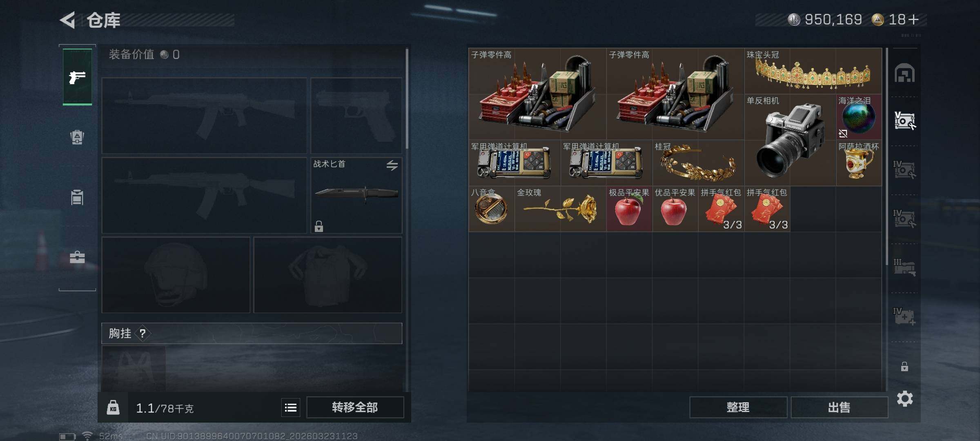Click the 出售 sell button
This screenshot has height=441, width=980.
[x=840, y=408]
